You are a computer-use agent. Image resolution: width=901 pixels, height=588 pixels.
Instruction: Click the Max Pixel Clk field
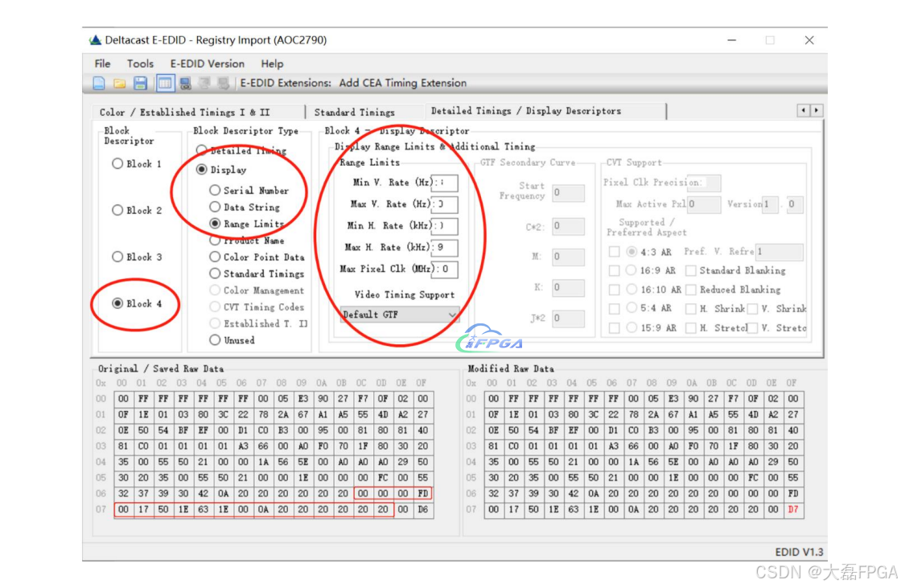tap(445, 269)
